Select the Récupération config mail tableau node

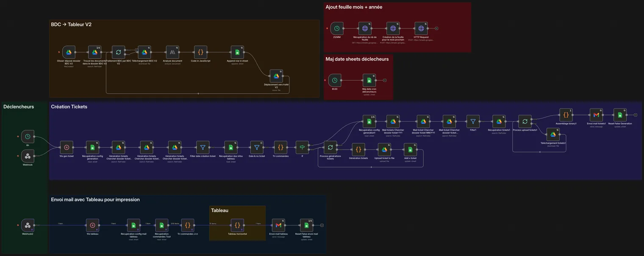133,225
